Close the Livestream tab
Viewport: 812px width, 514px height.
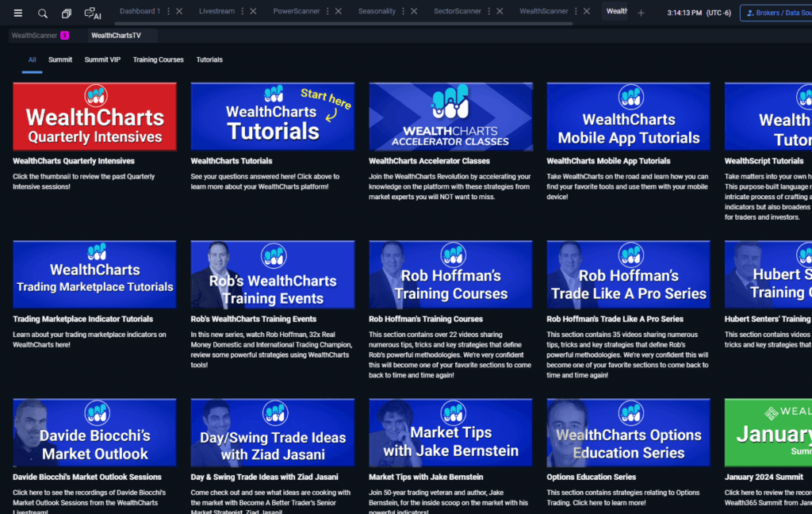(253, 11)
